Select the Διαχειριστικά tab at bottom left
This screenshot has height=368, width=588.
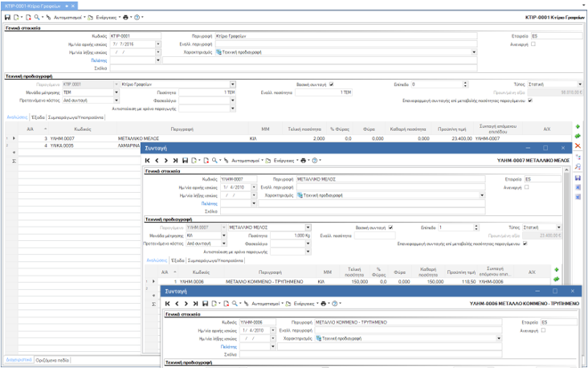18,360
